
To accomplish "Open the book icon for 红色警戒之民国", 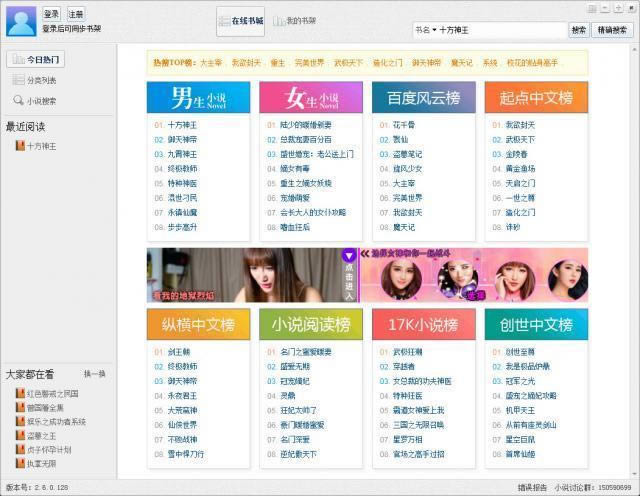I will 20,393.
